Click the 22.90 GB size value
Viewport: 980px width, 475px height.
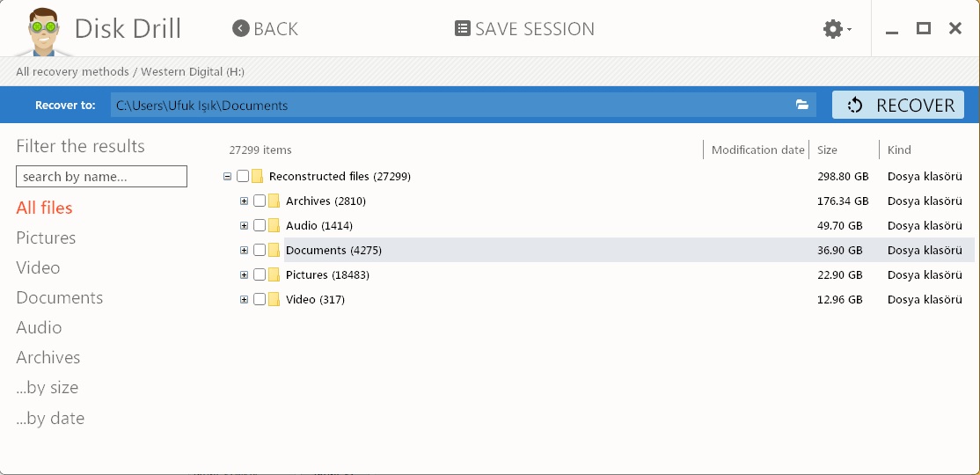coord(839,275)
